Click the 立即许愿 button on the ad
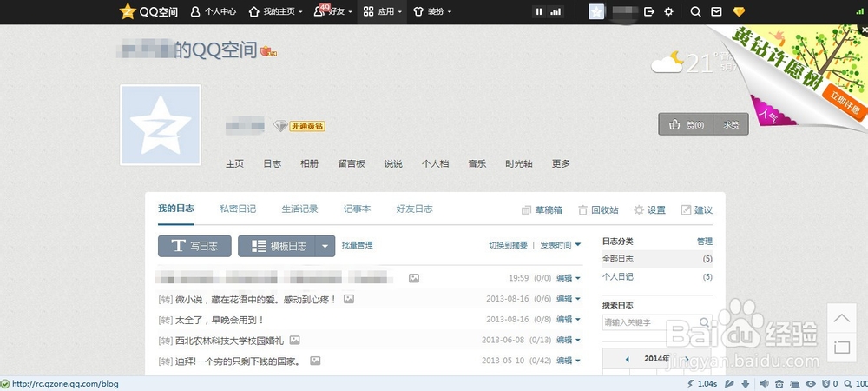This screenshot has width=868, height=391. (x=845, y=102)
